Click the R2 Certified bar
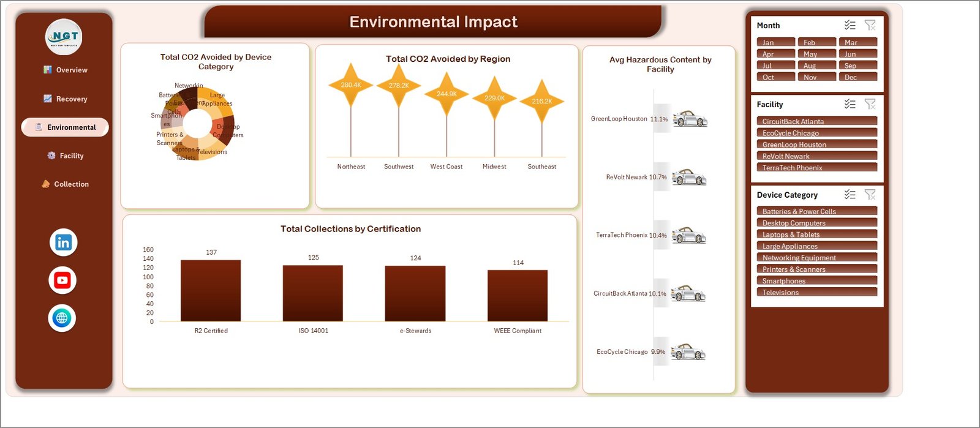 pos(211,291)
